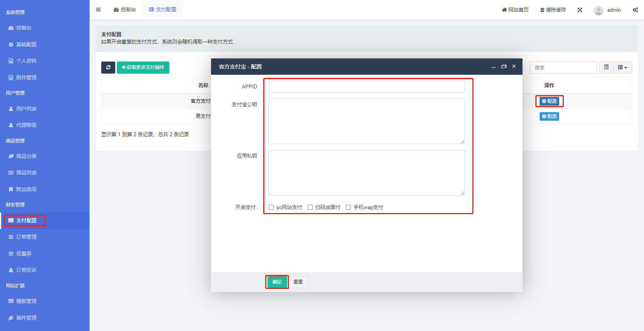Switch to the 支付配置 top tab

point(162,10)
